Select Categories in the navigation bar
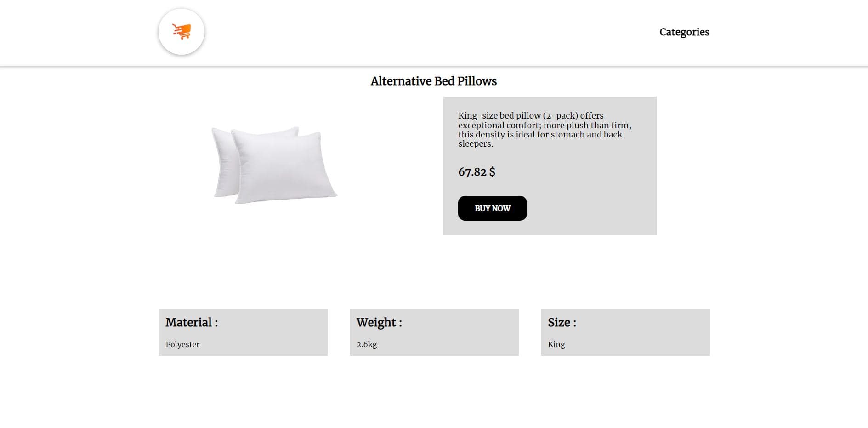The width and height of the screenshot is (868, 428). click(684, 32)
